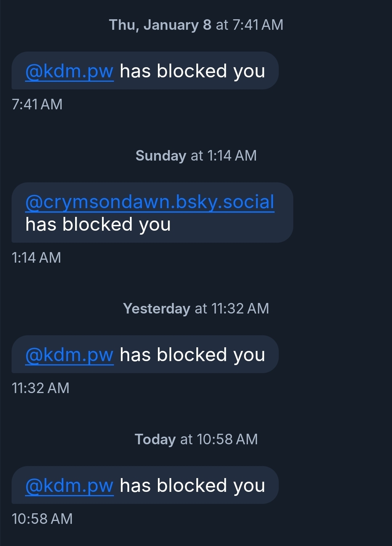This screenshot has width=392, height=546.
Task: Click 'at 7:41 AM' in January 8 header
Action: [249, 25]
